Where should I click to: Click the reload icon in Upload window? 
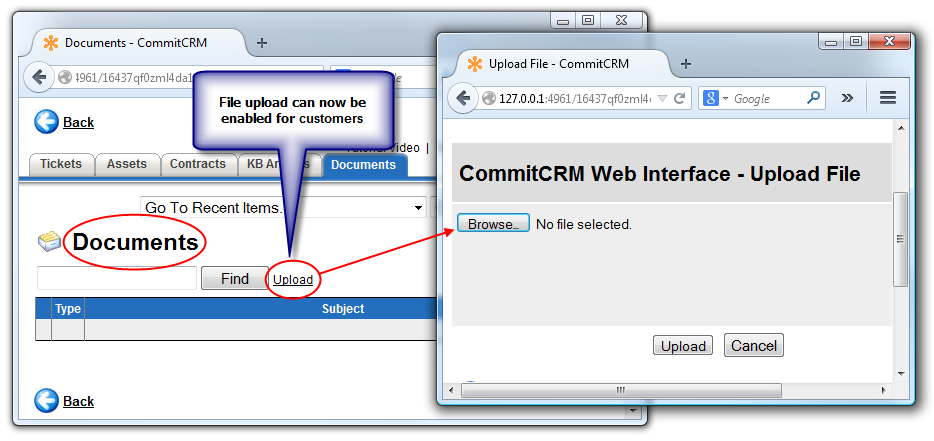coord(679,99)
